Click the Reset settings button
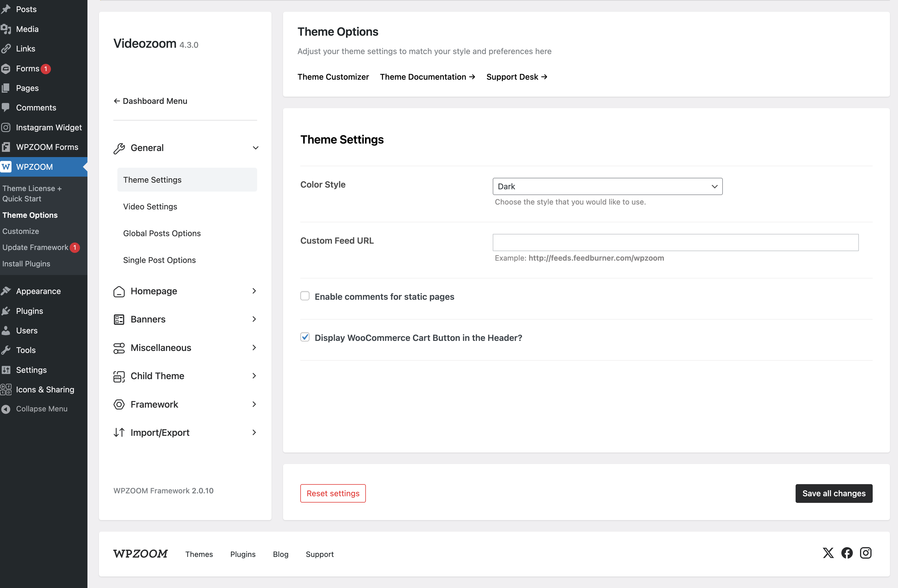The image size is (898, 588). pyautogui.click(x=333, y=493)
